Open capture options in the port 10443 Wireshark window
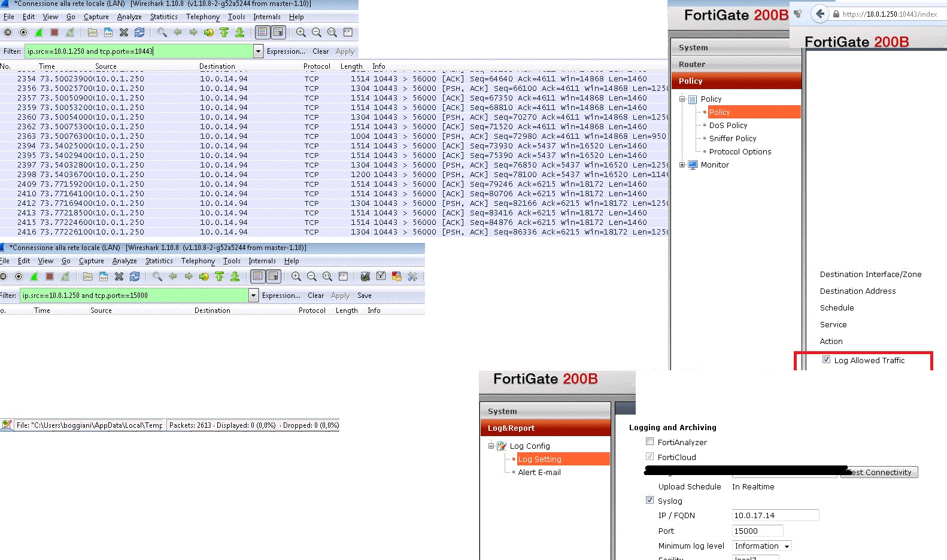This screenshot has height=560, width=947. click(23, 32)
